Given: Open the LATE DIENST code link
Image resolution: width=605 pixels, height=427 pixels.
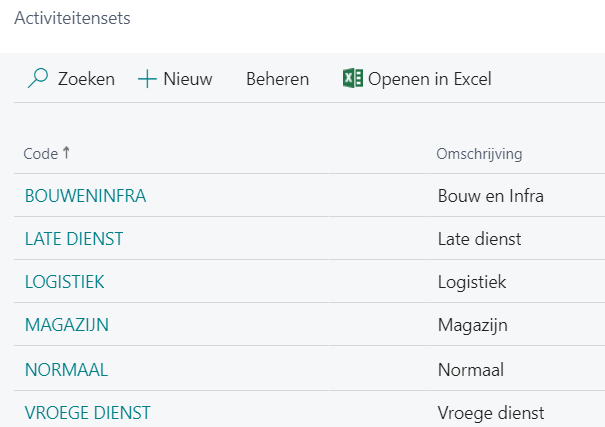Looking at the screenshot, I should tap(74, 239).
